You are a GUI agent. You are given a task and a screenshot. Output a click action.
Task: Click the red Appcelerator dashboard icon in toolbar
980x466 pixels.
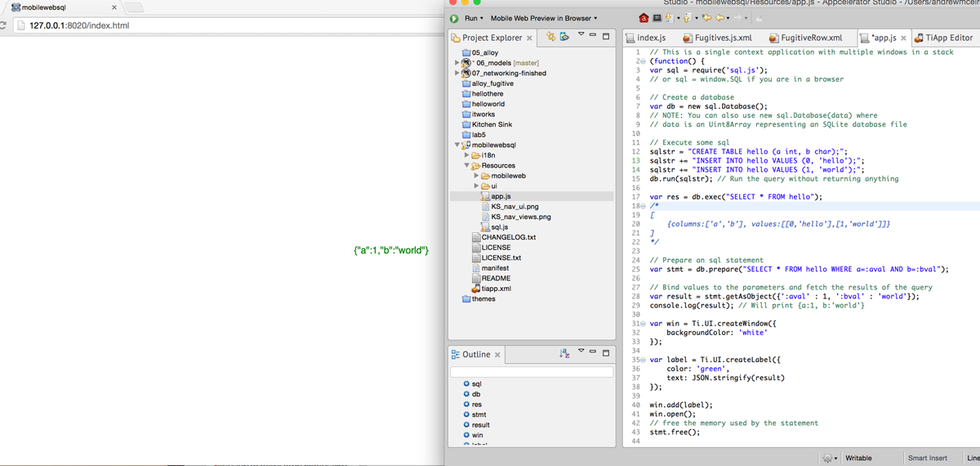click(x=644, y=18)
